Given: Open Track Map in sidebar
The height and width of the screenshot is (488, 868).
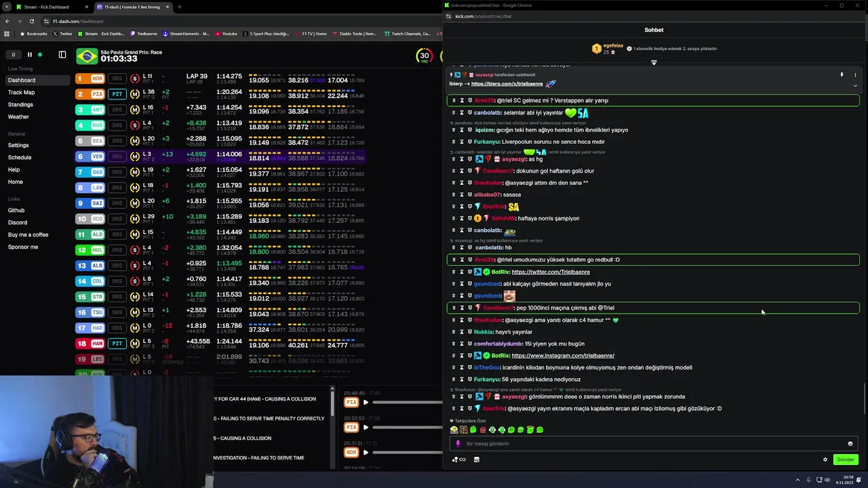Looking at the screenshot, I should (21, 92).
